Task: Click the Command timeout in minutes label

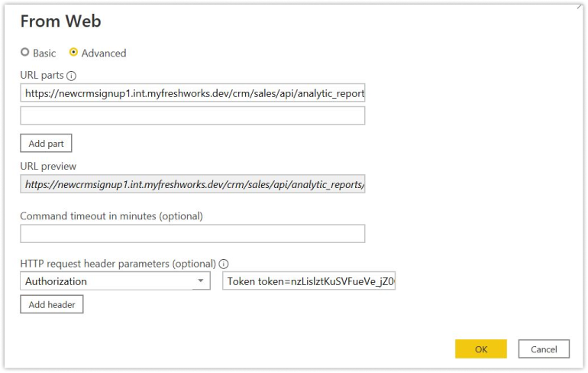Action: [x=111, y=216]
